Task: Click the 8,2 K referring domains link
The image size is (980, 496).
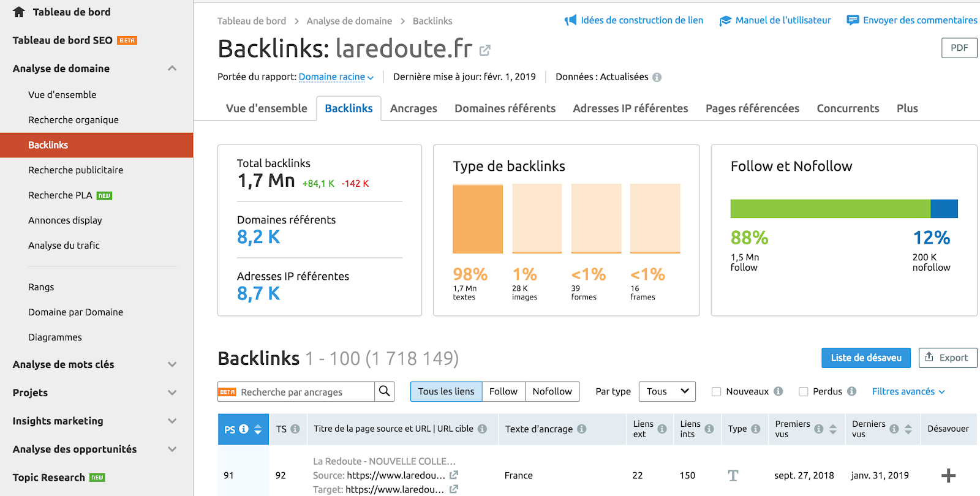Action: pos(258,237)
